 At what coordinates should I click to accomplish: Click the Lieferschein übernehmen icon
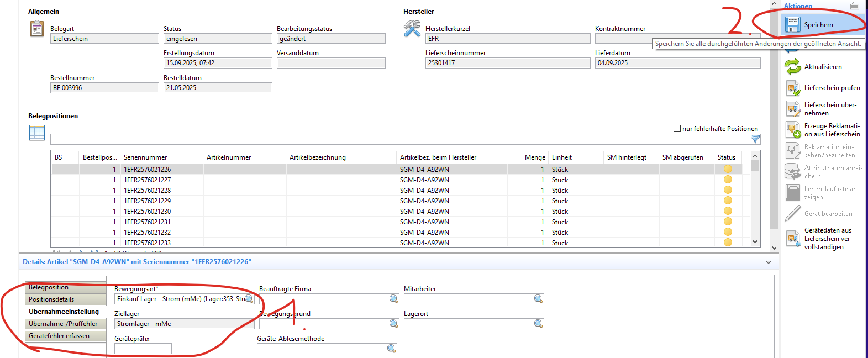(793, 109)
